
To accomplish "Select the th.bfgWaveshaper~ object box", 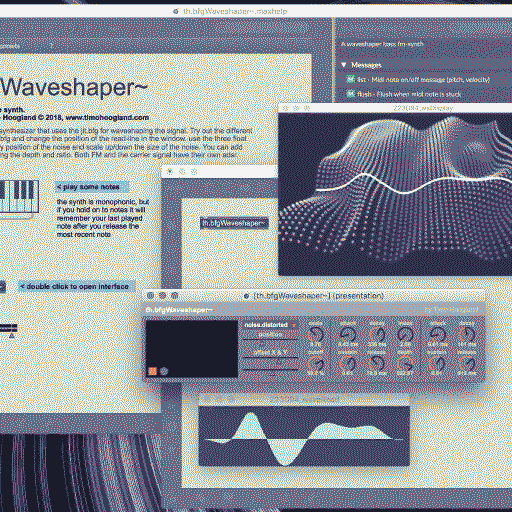I will (234, 223).
